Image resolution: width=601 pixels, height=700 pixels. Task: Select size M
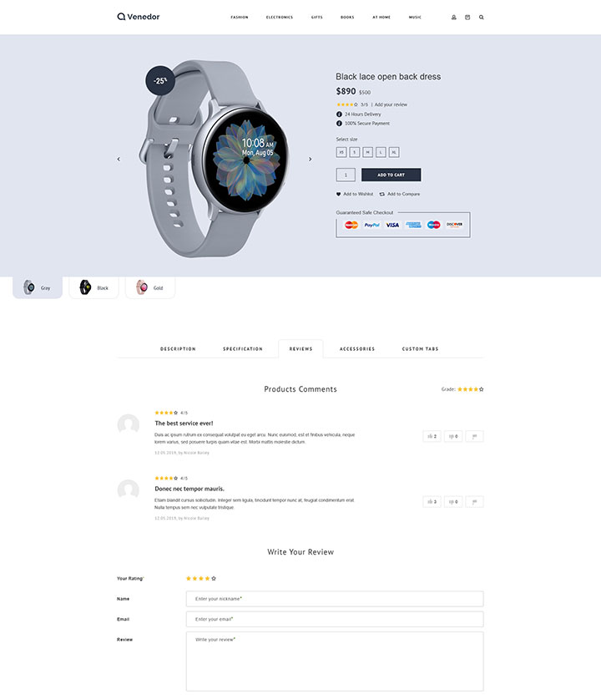[x=367, y=152]
